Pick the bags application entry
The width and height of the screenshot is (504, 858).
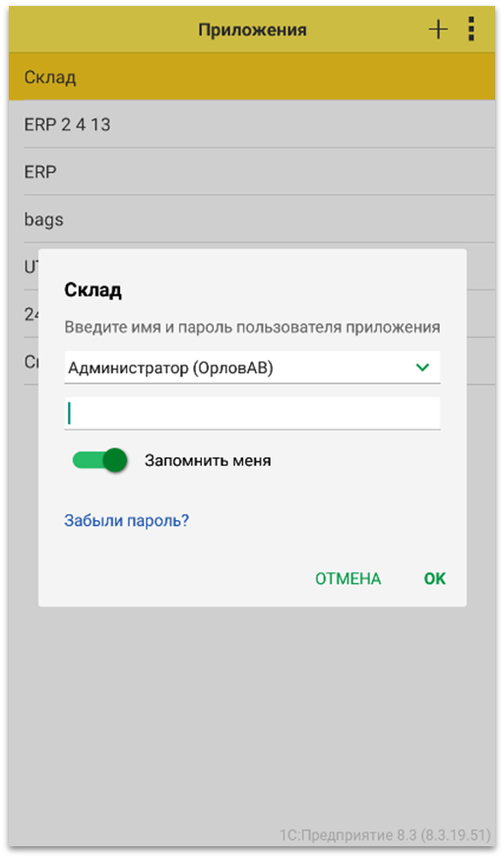252,220
